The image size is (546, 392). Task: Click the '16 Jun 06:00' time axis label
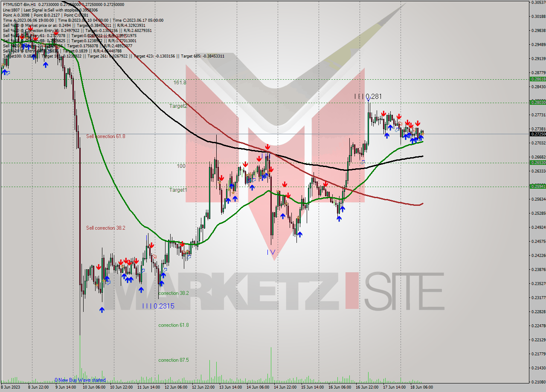pos(340,388)
